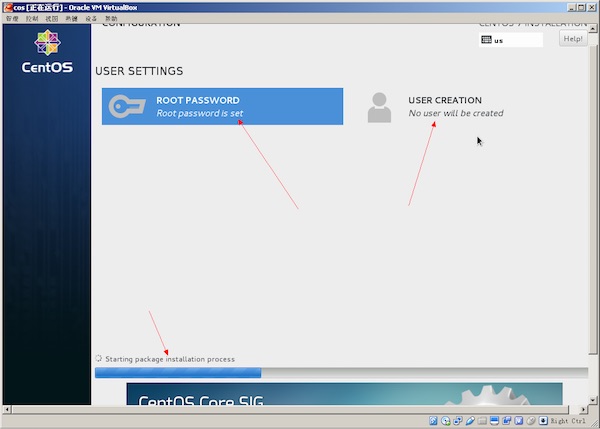Open the 控制 menu in the menu bar
600x429 pixels.
pyautogui.click(x=34, y=19)
